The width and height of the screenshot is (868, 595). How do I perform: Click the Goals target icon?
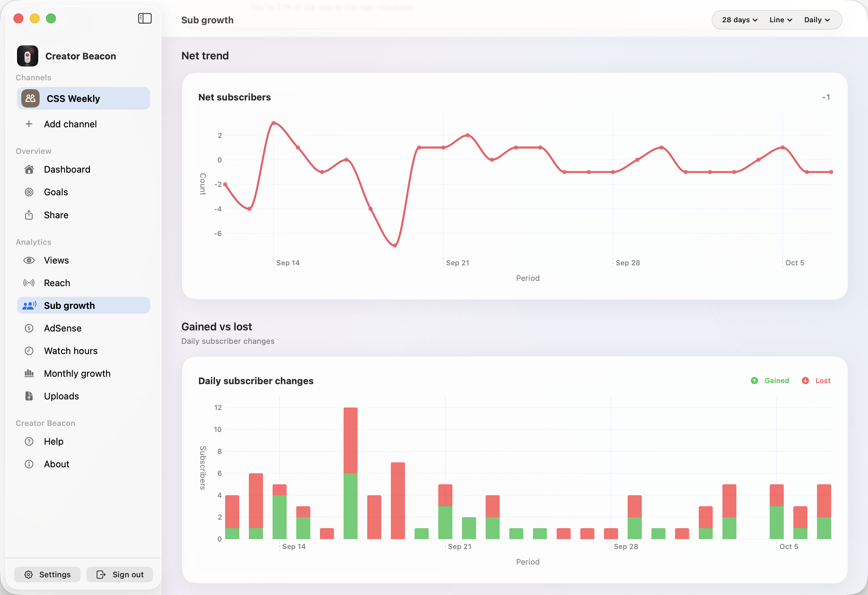pyautogui.click(x=29, y=192)
